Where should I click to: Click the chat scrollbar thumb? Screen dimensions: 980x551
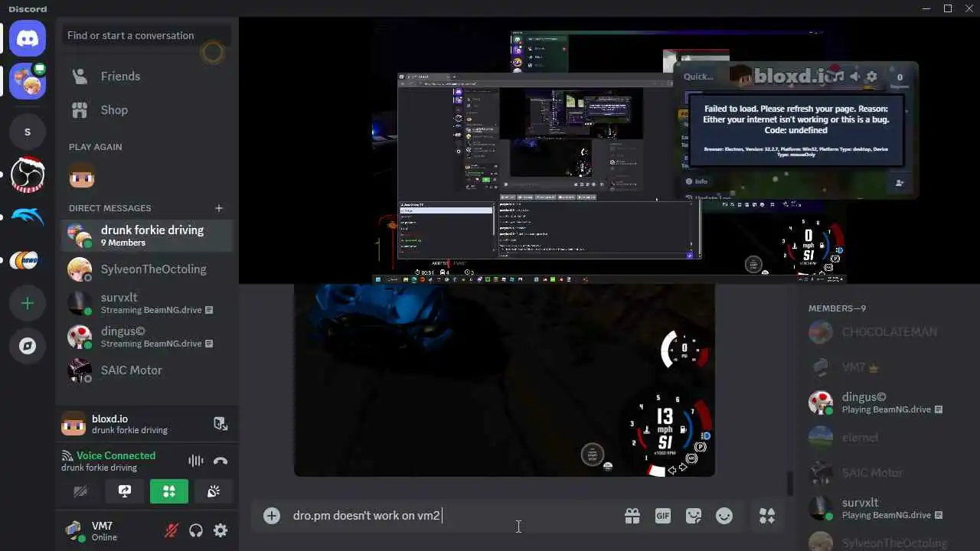789,483
